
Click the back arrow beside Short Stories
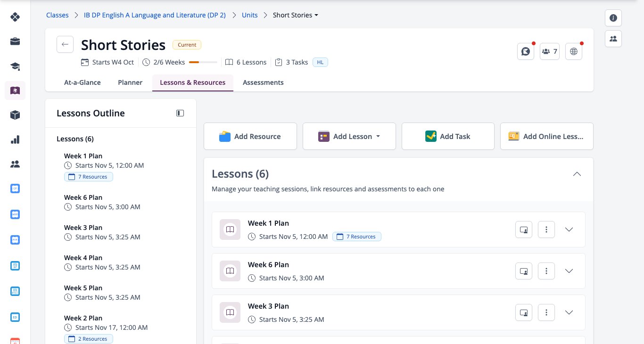click(65, 44)
